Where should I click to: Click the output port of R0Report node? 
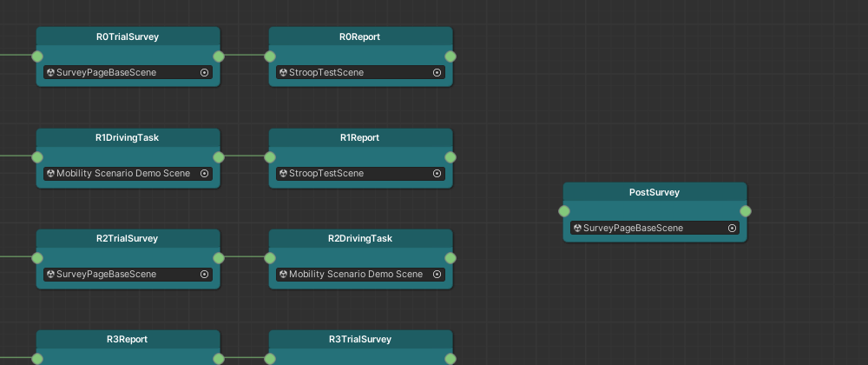pyautogui.click(x=450, y=56)
